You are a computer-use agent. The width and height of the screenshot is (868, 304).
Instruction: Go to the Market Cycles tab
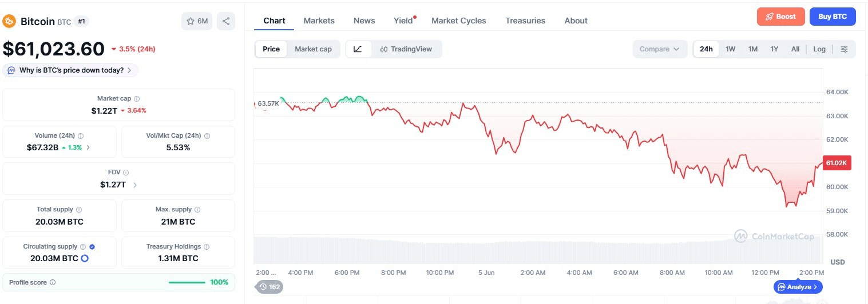[459, 21]
